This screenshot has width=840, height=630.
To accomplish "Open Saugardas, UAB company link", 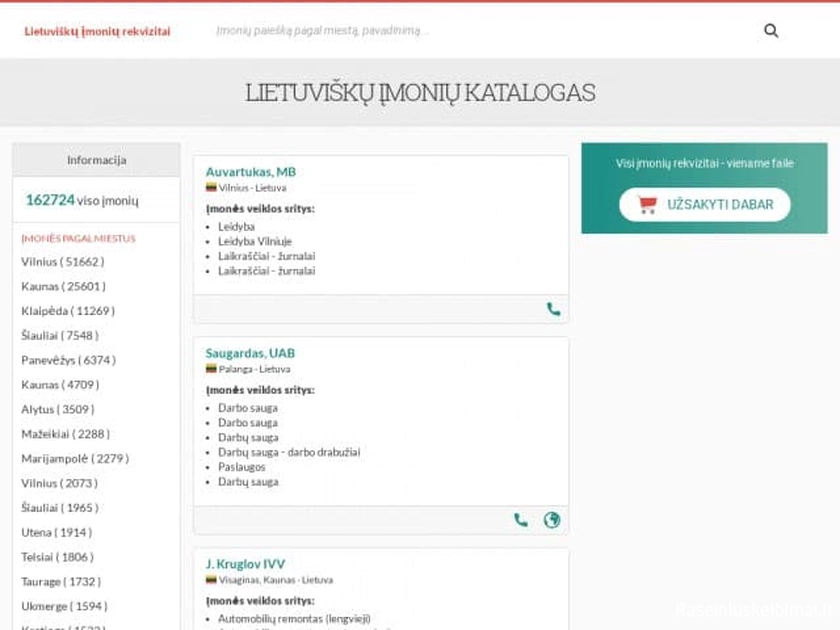I will (x=250, y=353).
